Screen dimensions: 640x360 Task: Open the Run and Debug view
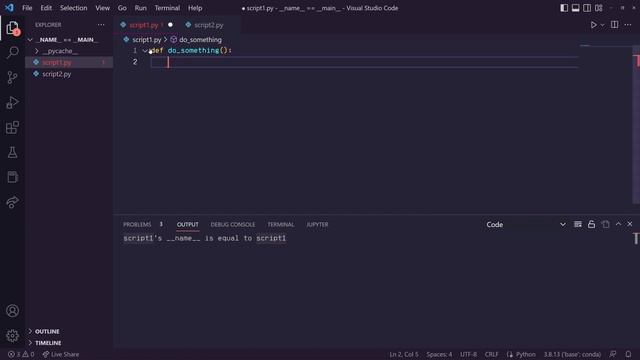pos(12,102)
